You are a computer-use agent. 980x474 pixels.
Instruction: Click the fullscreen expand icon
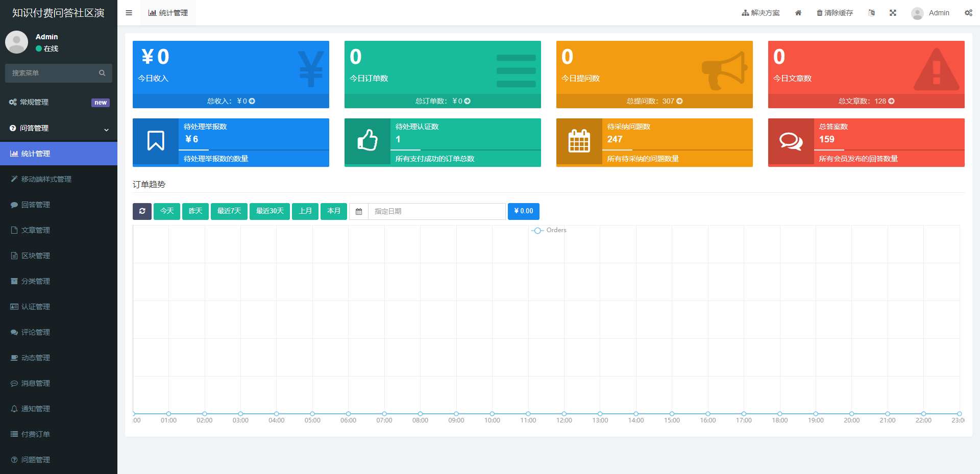click(893, 13)
